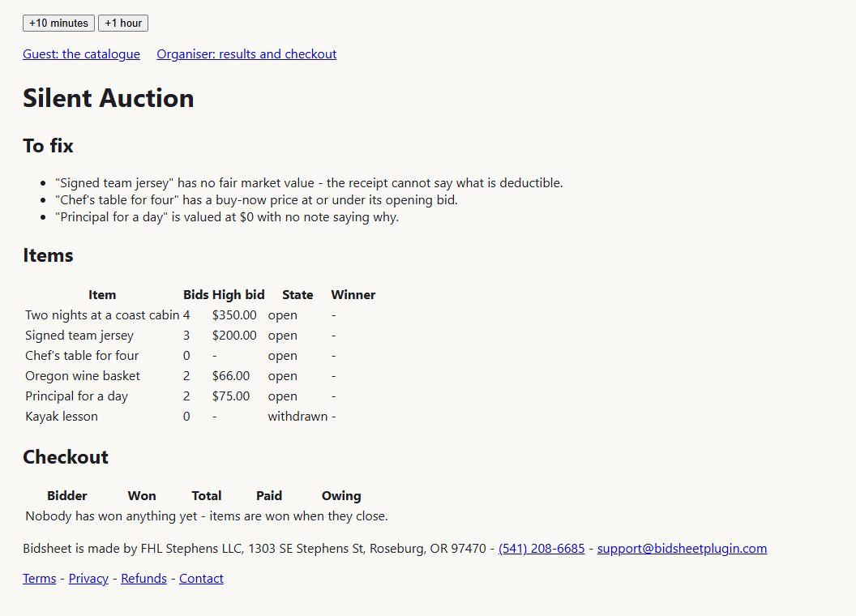856x616 pixels.
Task: Select Two nights at a coast cabin row name
Action: click(x=102, y=315)
